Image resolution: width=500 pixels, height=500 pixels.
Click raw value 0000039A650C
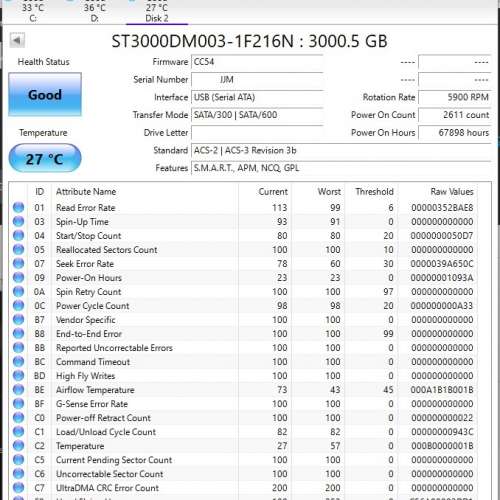(442, 264)
